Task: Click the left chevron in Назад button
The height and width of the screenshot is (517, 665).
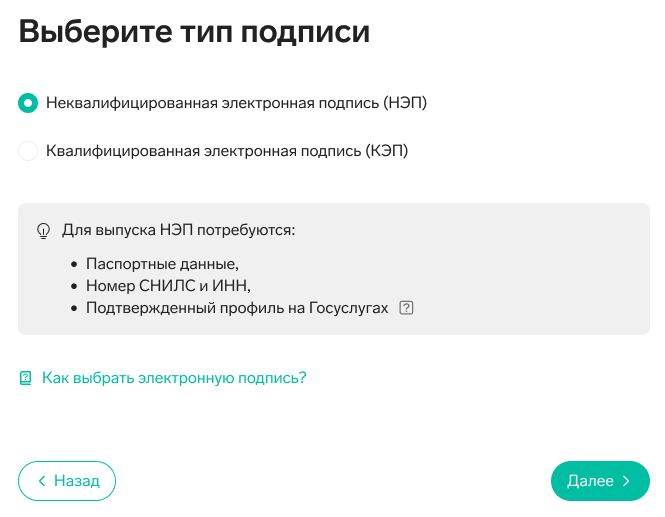Action: pos(42,481)
